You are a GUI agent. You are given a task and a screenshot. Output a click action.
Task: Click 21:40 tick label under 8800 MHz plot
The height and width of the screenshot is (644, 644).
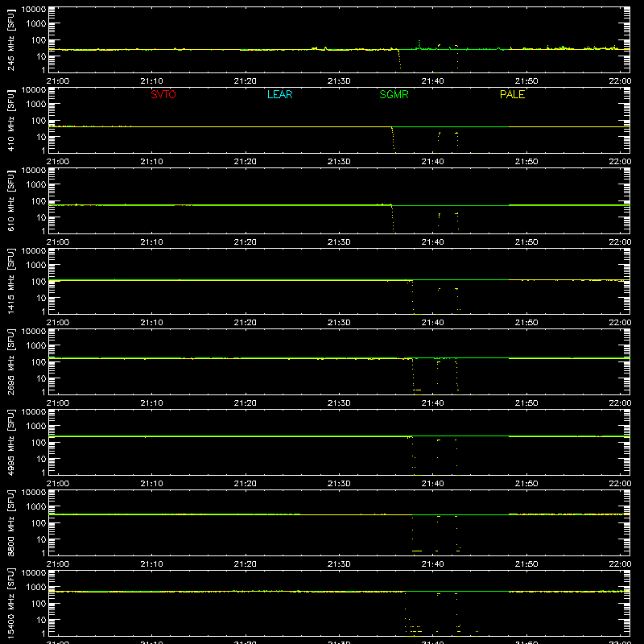[432, 564]
